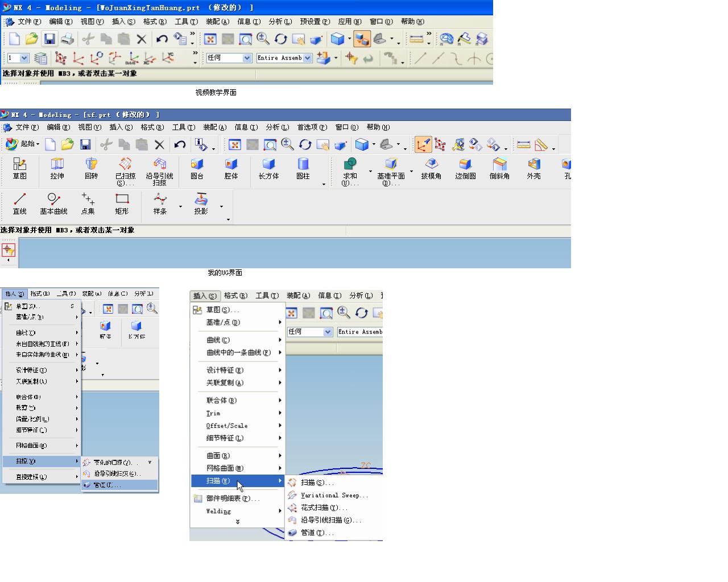Screen dimensions: 728x582
Task: Click the New file icon in the sf.prt window
Action: pos(50,144)
